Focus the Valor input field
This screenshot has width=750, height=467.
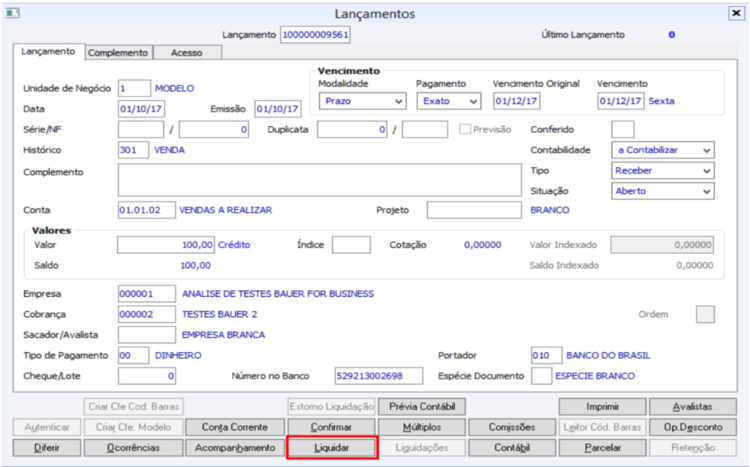tap(166, 245)
